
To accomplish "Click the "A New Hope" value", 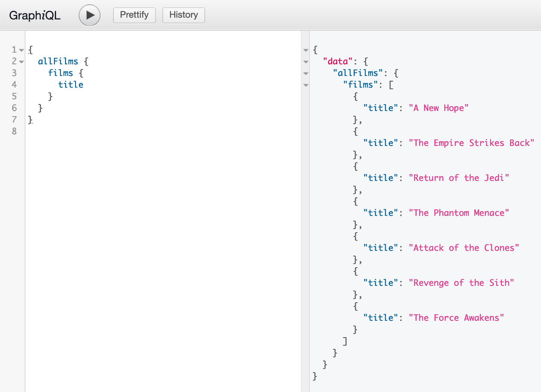I will (x=439, y=108).
